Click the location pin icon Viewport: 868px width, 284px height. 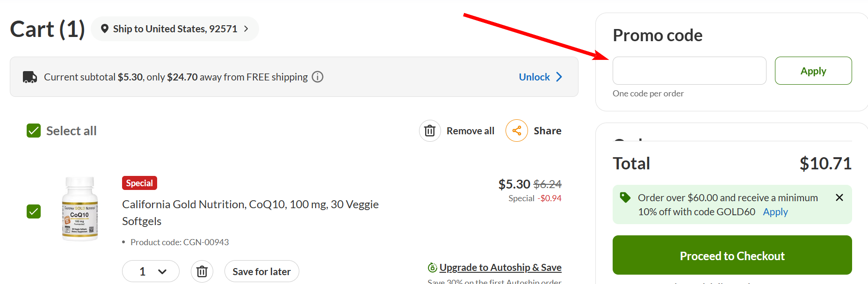coord(105,29)
